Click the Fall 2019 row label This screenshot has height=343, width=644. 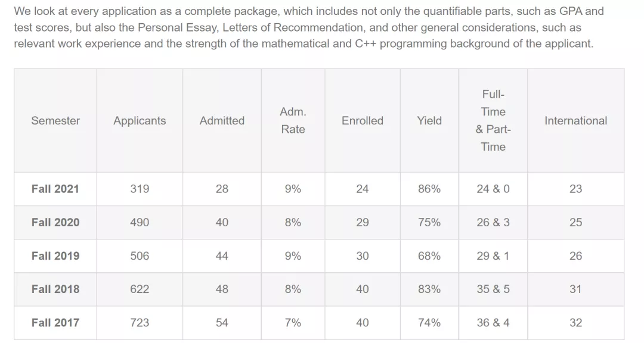(x=55, y=256)
